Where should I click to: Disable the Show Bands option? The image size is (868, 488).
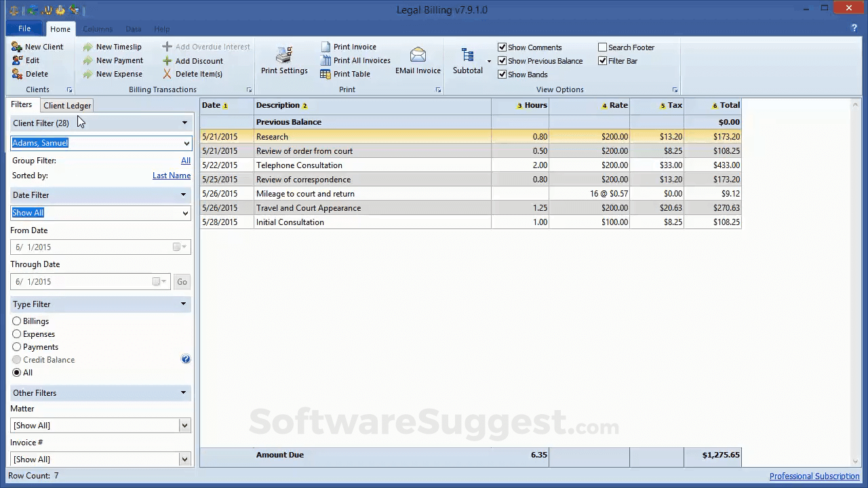[x=502, y=75]
